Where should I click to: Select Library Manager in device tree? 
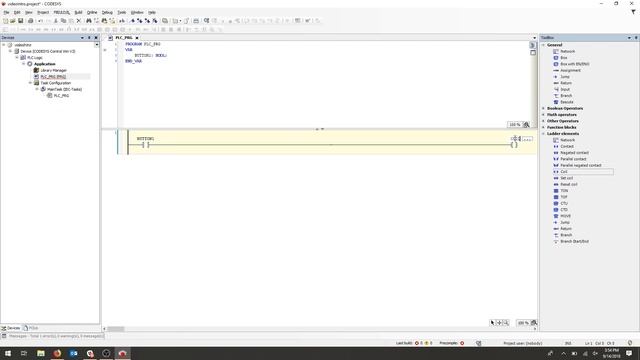point(53,70)
